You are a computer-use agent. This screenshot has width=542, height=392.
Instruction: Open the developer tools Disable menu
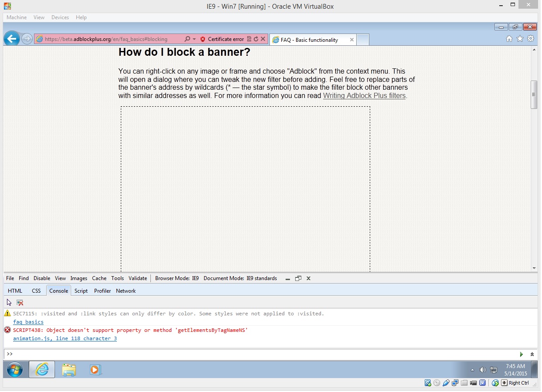42,278
